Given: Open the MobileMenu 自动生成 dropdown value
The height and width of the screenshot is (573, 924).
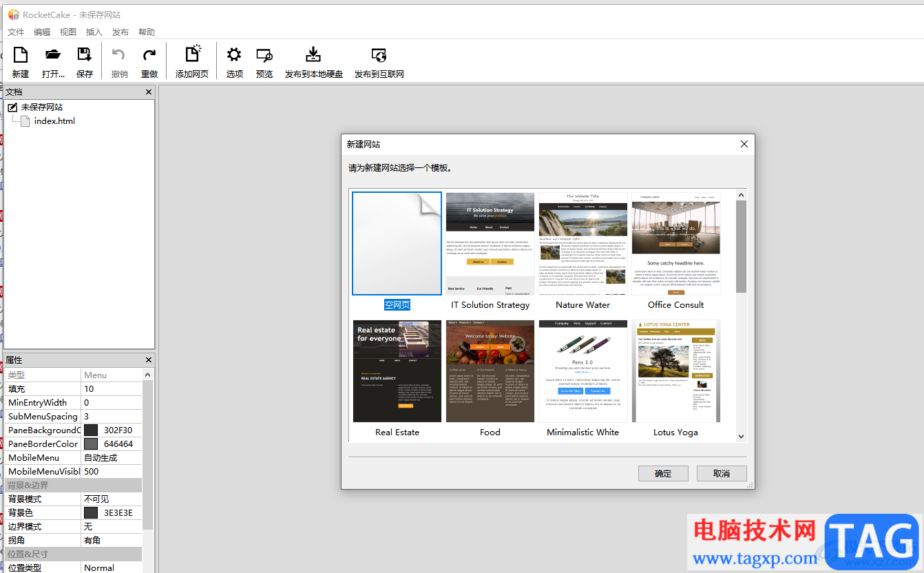Looking at the screenshot, I should (112, 457).
